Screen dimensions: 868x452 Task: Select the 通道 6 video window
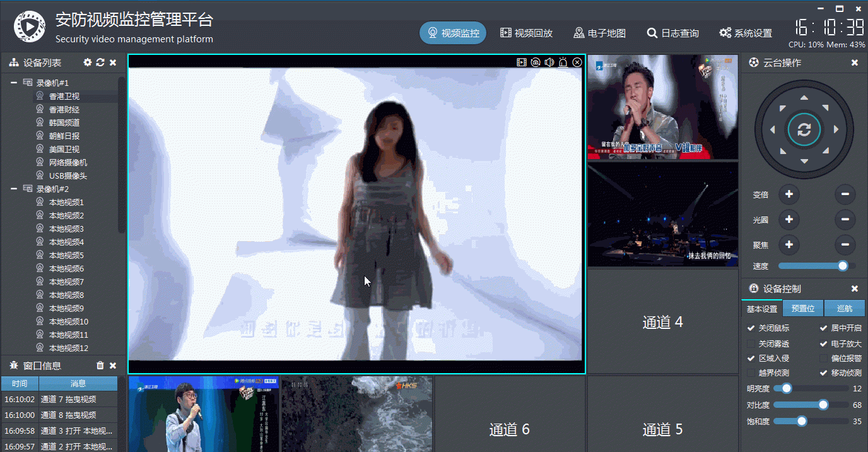[509, 414]
